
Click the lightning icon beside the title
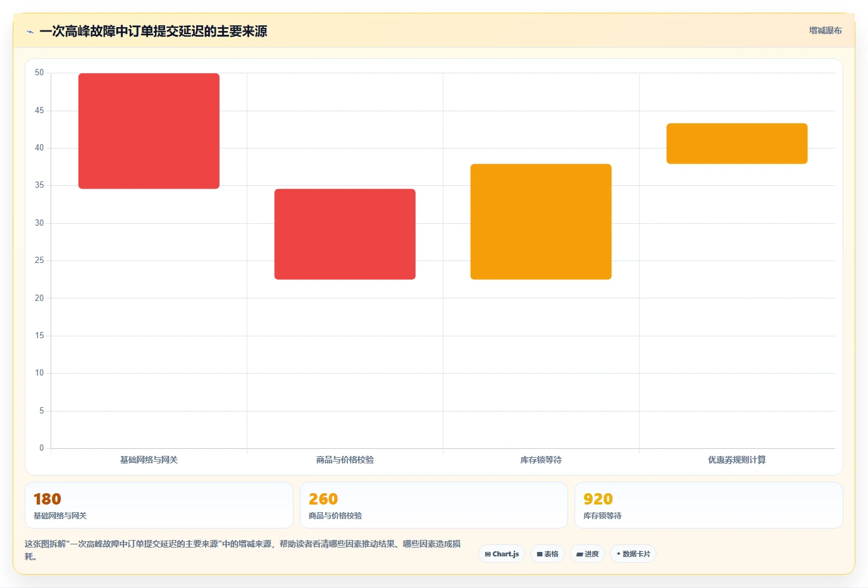(x=30, y=32)
